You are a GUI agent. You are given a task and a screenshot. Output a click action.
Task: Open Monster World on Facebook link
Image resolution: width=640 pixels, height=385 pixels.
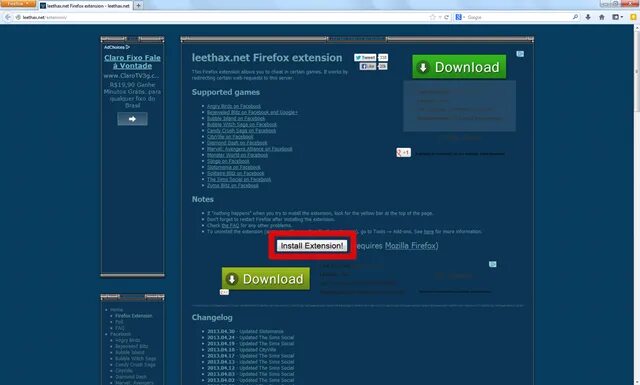click(x=238, y=155)
